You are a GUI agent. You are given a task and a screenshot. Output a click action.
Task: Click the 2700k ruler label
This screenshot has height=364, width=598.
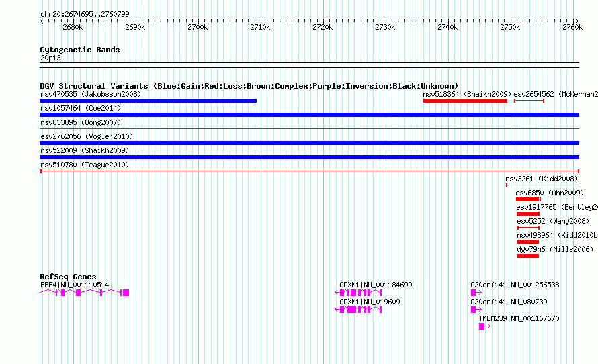click(x=198, y=27)
